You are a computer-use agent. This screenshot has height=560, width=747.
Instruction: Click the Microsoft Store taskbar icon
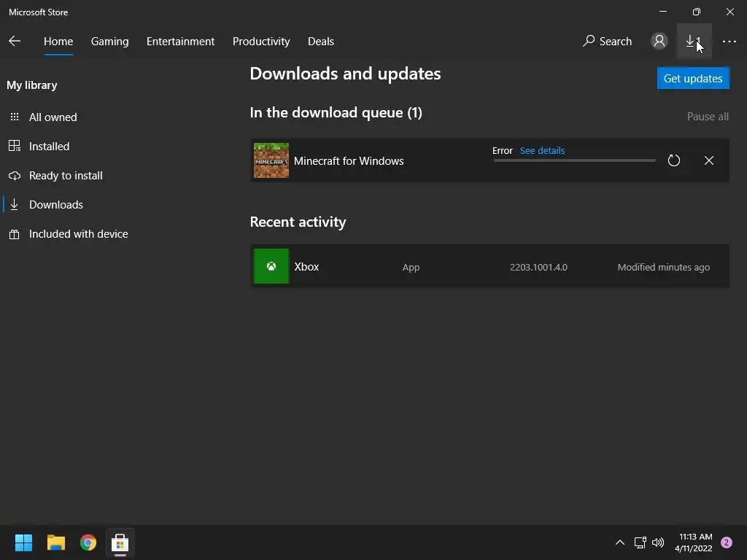120,542
